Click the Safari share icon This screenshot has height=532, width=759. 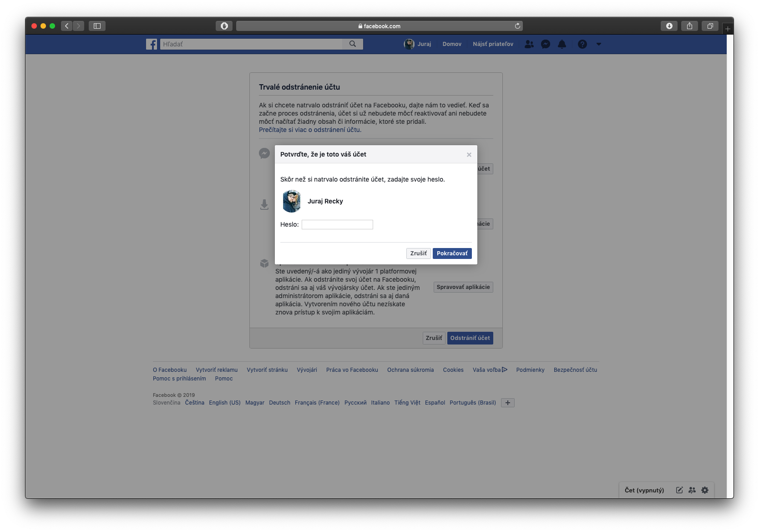coord(689,26)
